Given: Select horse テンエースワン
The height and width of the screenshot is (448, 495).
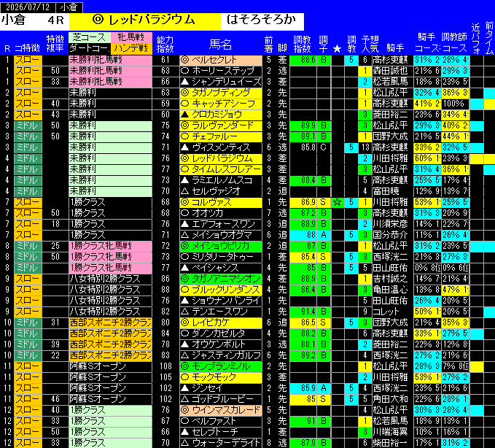Looking at the screenshot, I should click(x=221, y=312).
